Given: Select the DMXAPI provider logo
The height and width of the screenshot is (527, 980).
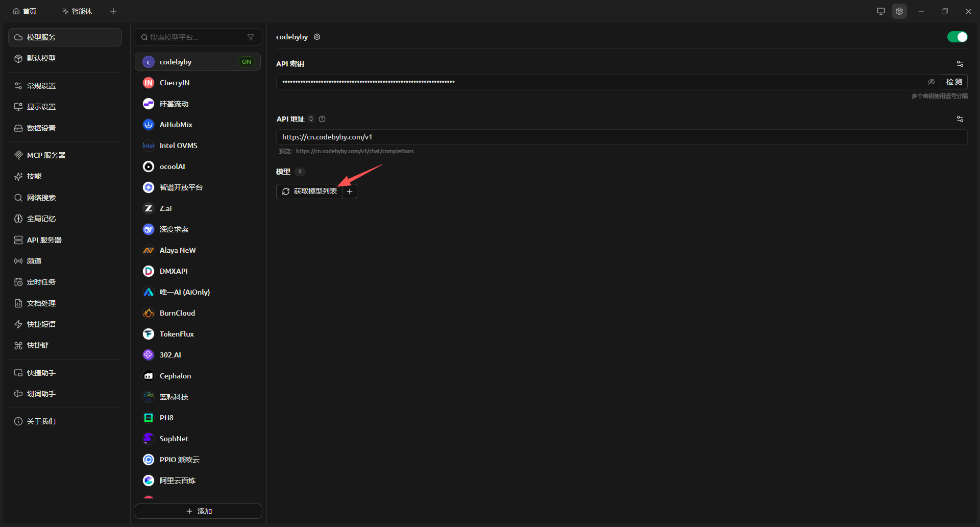Looking at the screenshot, I should coord(149,271).
